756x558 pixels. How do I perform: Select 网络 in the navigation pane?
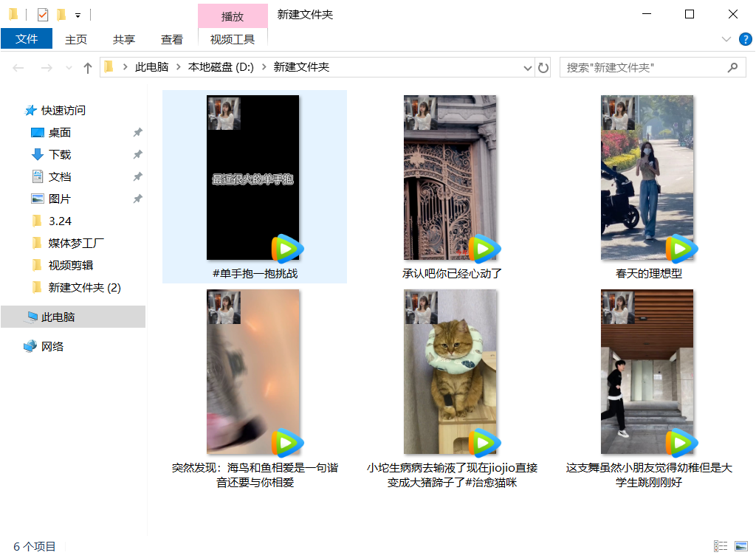click(52, 346)
